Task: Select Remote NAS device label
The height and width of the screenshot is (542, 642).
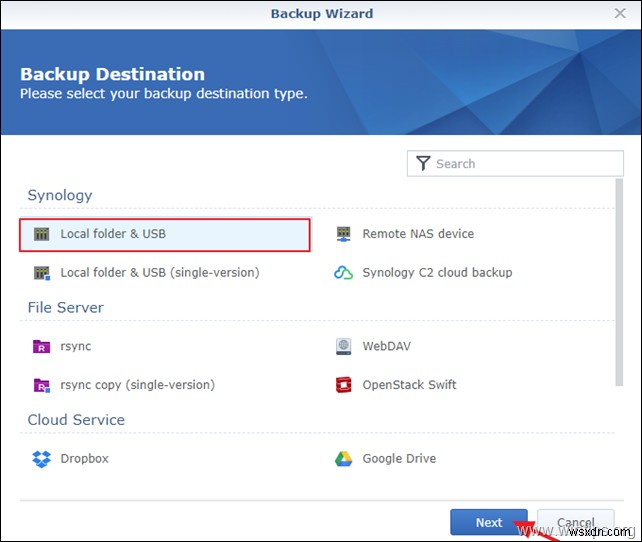Action: [418, 234]
